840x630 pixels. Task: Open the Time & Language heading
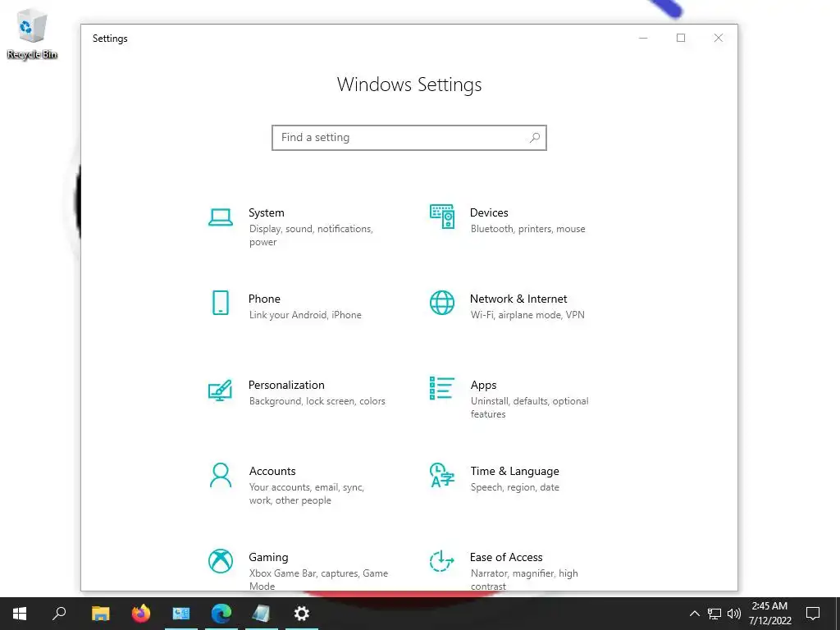point(514,472)
